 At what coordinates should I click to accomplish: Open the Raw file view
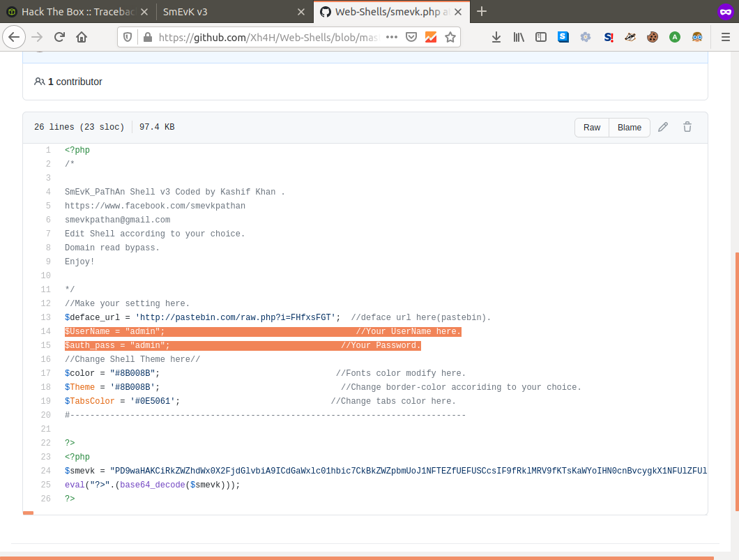click(592, 127)
